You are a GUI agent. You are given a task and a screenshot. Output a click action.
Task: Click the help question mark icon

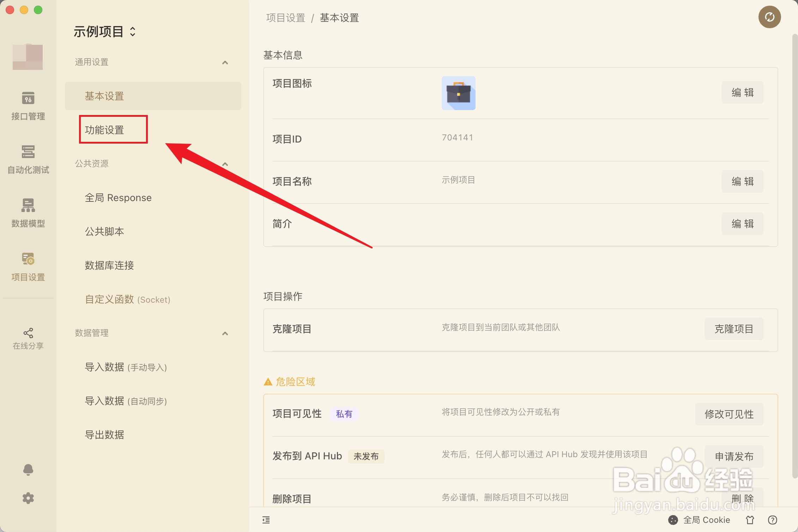[772, 520]
